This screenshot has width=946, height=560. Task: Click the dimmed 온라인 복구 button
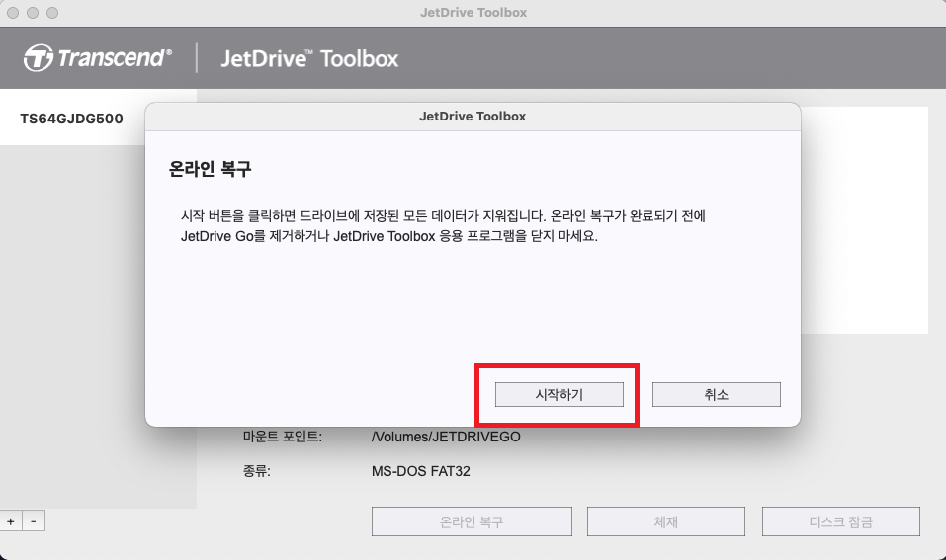(x=472, y=521)
